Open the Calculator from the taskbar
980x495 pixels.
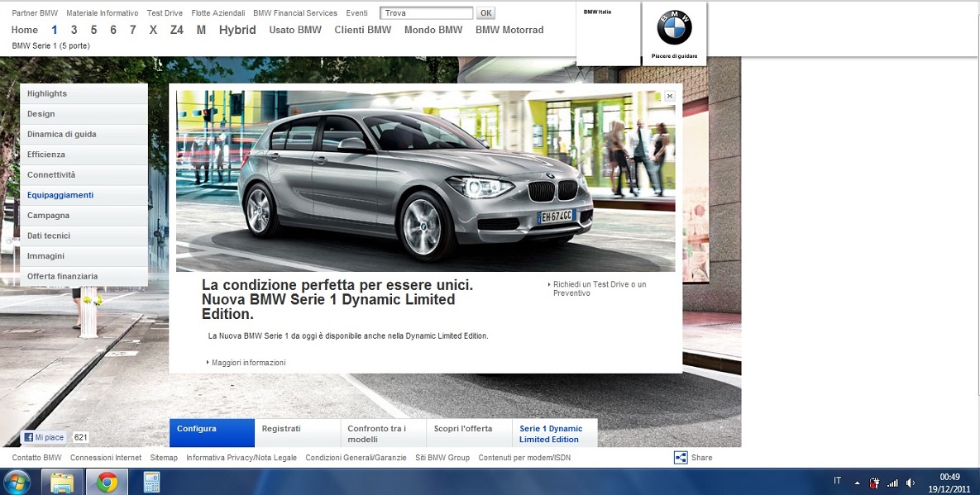pyautogui.click(x=151, y=482)
